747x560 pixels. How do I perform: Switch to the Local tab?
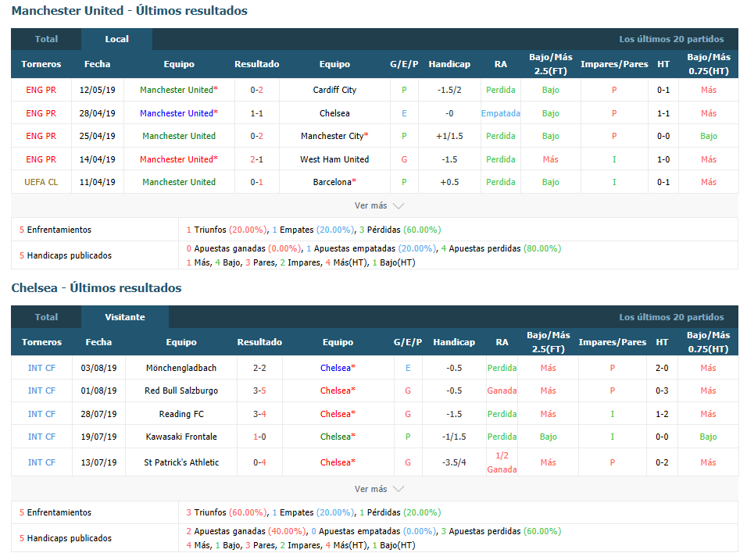116,39
